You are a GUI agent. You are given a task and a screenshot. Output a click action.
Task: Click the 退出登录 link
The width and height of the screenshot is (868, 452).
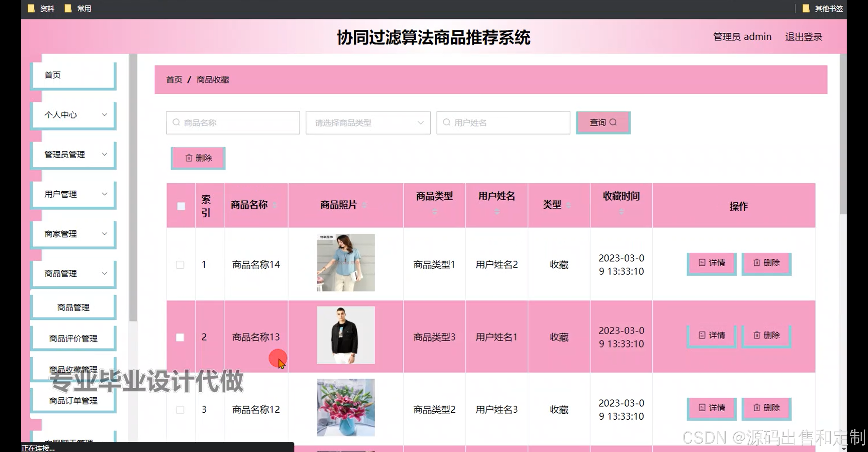[803, 37]
